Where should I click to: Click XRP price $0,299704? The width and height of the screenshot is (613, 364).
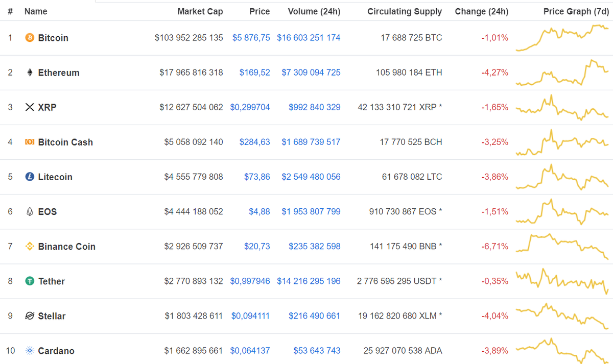point(250,107)
